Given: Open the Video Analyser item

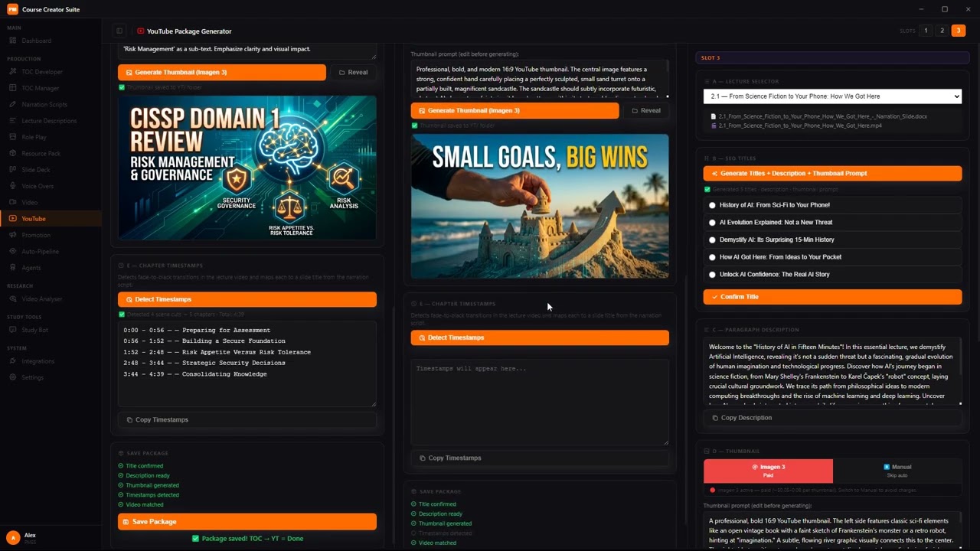Looking at the screenshot, I should pos(42,299).
